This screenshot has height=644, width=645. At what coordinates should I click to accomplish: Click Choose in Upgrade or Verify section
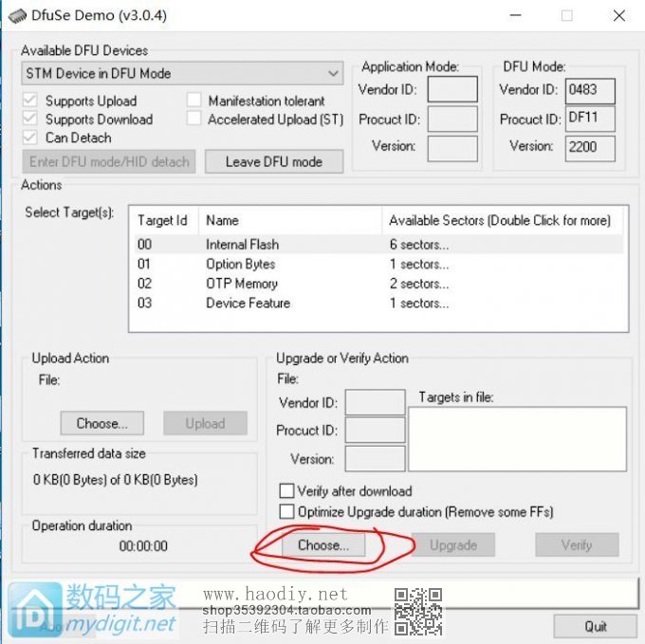[x=322, y=545]
